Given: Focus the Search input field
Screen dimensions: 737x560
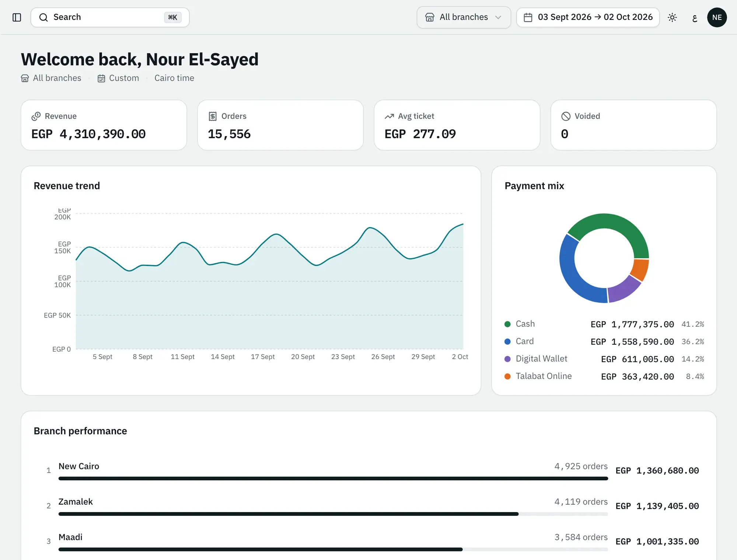Looking at the screenshot, I should (110, 17).
